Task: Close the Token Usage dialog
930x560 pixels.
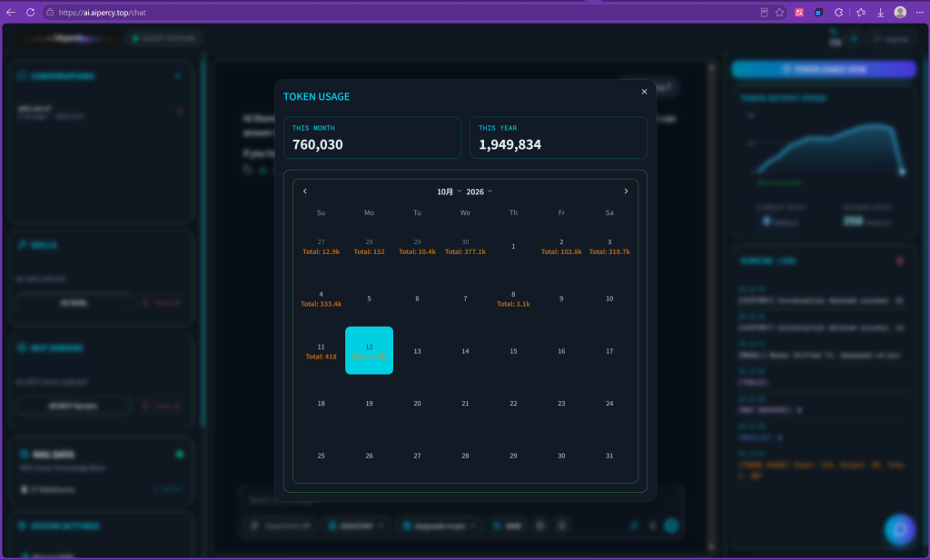Action: [644, 92]
